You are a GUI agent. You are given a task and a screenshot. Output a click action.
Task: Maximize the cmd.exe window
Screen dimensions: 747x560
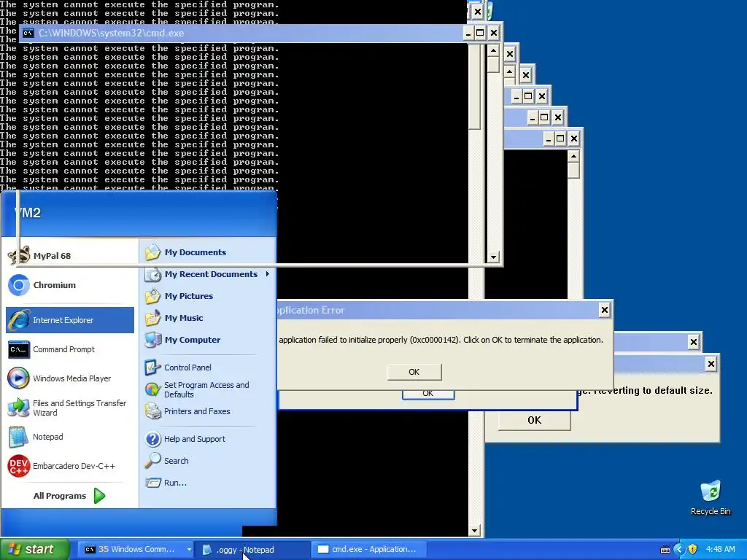coord(480,33)
